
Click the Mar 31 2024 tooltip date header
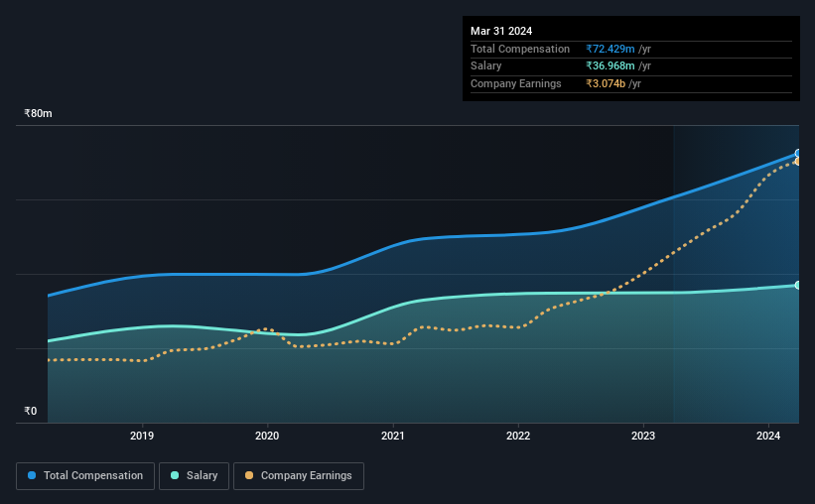[501, 31]
